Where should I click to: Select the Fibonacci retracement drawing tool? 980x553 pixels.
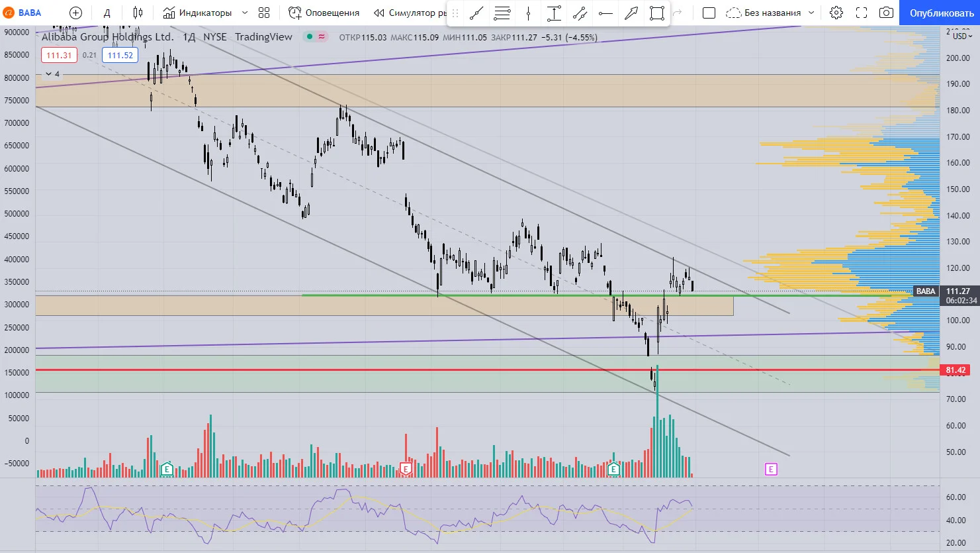pos(502,13)
